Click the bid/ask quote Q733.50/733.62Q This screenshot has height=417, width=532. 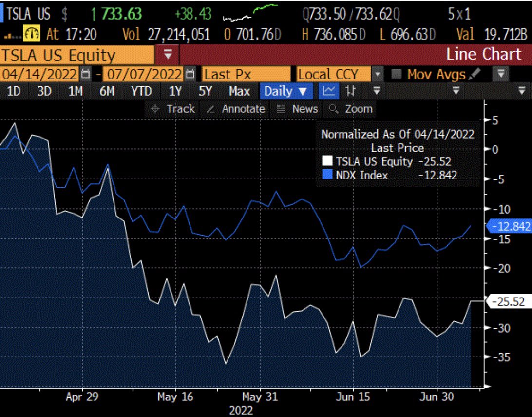(351, 14)
